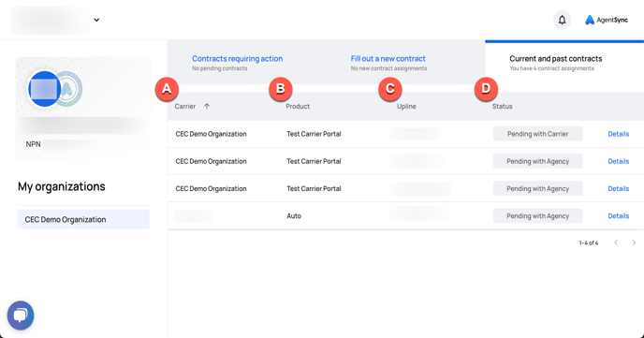Open Details link for the Auto product
The image size is (644, 338).
pyautogui.click(x=618, y=216)
